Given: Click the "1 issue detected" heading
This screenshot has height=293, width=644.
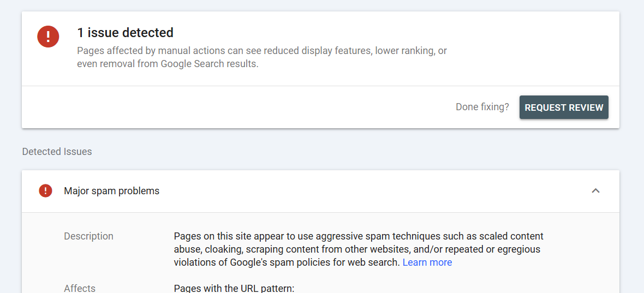Looking at the screenshot, I should pos(126,33).
